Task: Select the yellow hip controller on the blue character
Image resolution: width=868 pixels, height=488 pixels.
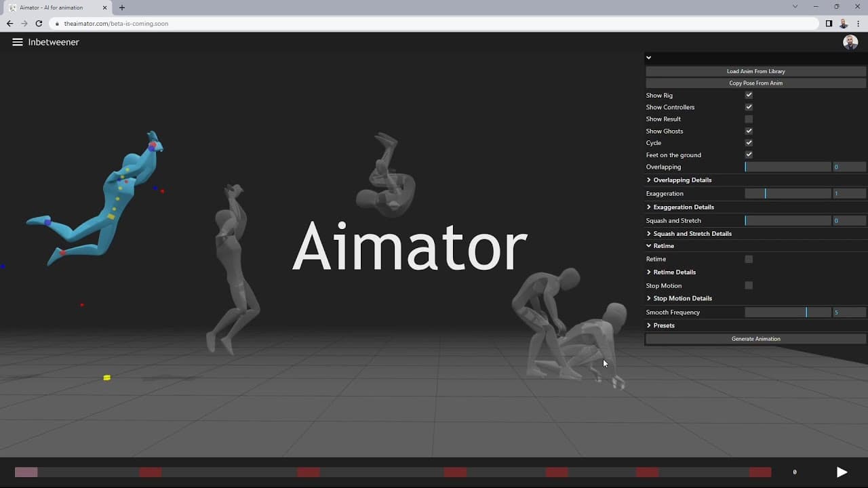Action: 111,216
